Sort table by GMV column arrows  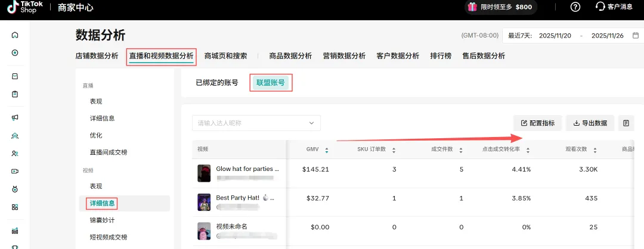tap(327, 150)
